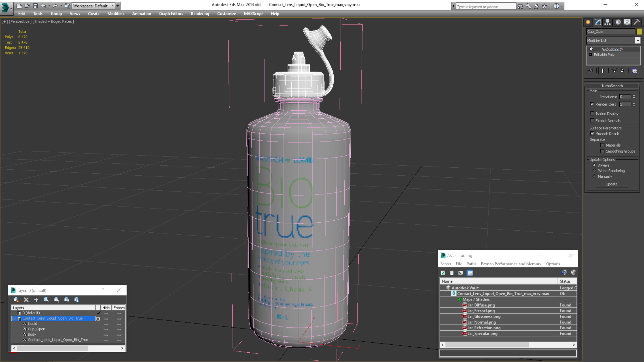Collapse the TurboSmooth rollout header
This screenshot has width=644, height=362.
(612, 86)
